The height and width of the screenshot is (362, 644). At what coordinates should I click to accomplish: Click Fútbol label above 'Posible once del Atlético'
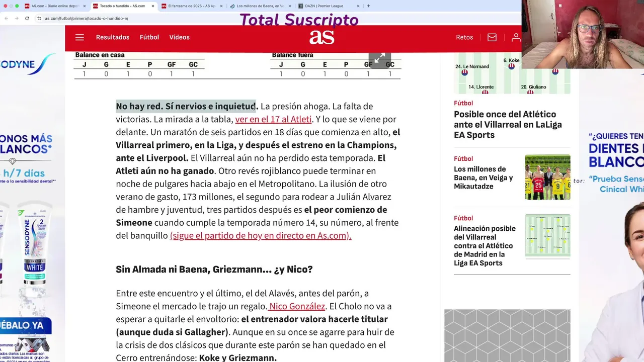(x=463, y=103)
